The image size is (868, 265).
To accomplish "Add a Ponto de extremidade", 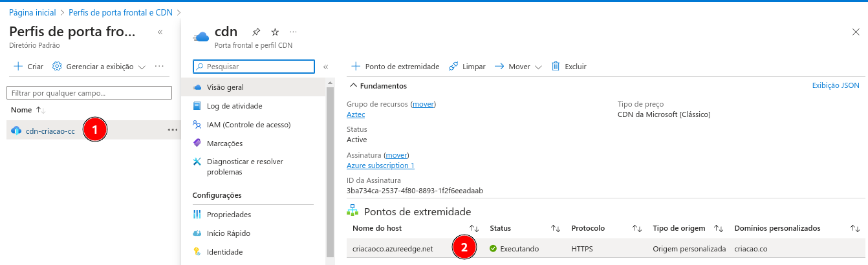I will 395,67.
